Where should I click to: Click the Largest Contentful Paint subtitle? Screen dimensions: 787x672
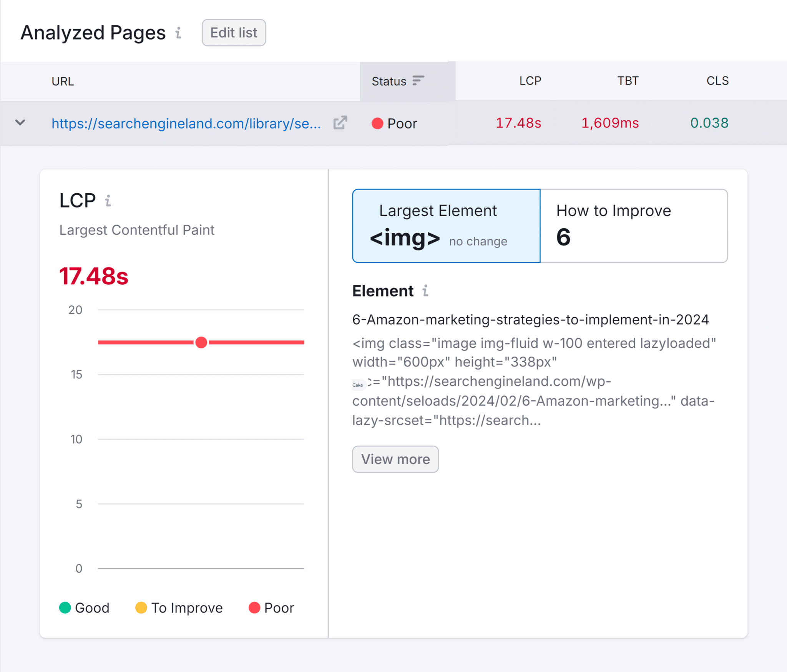point(137,230)
